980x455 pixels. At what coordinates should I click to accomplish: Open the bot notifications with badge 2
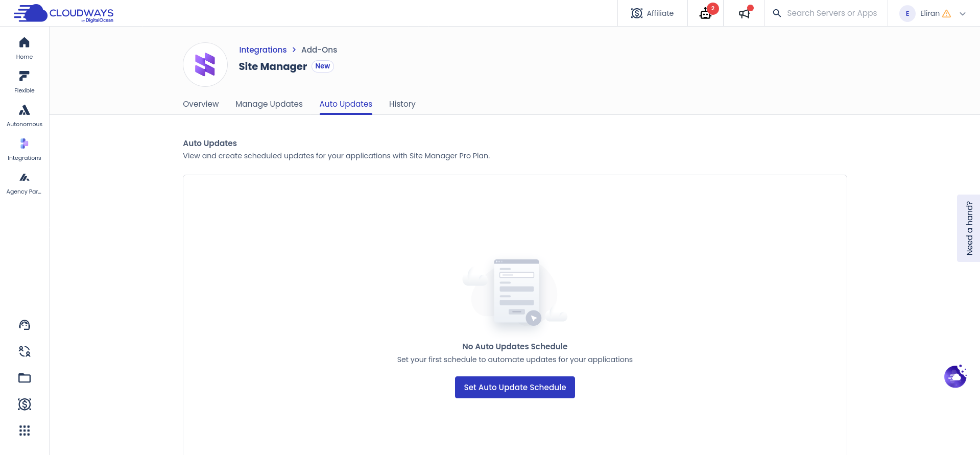[x=706, y=13]
